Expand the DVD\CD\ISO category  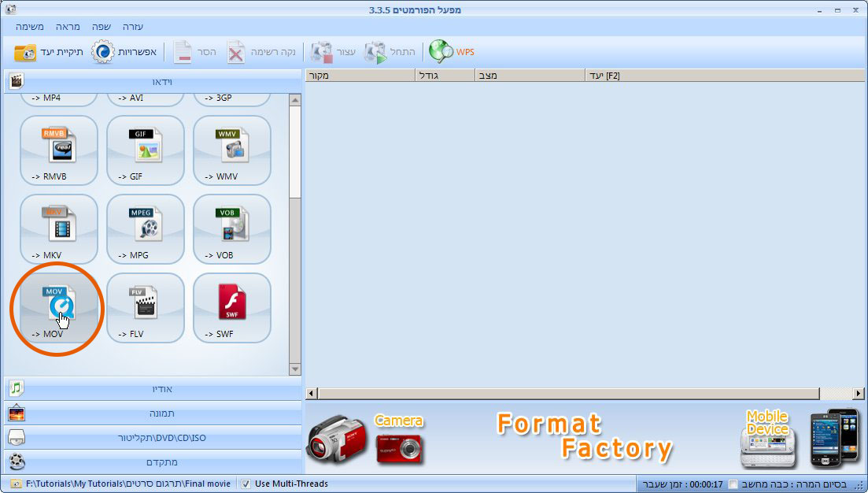[x=153, y=437]
